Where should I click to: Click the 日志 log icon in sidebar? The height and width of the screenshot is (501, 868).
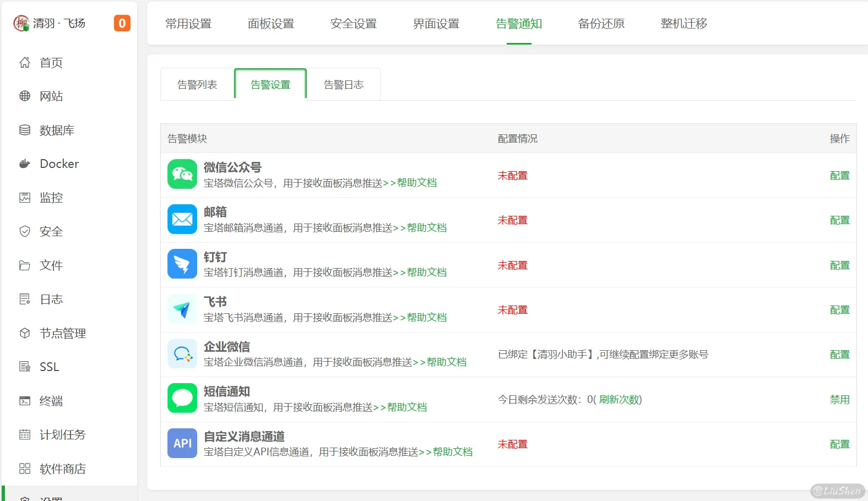click(x=25, y=299)
